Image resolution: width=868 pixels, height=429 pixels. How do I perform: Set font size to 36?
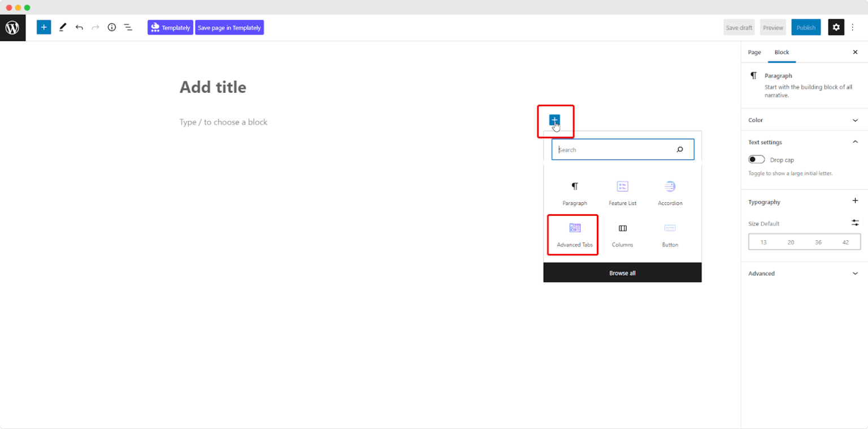click(818, 242)
